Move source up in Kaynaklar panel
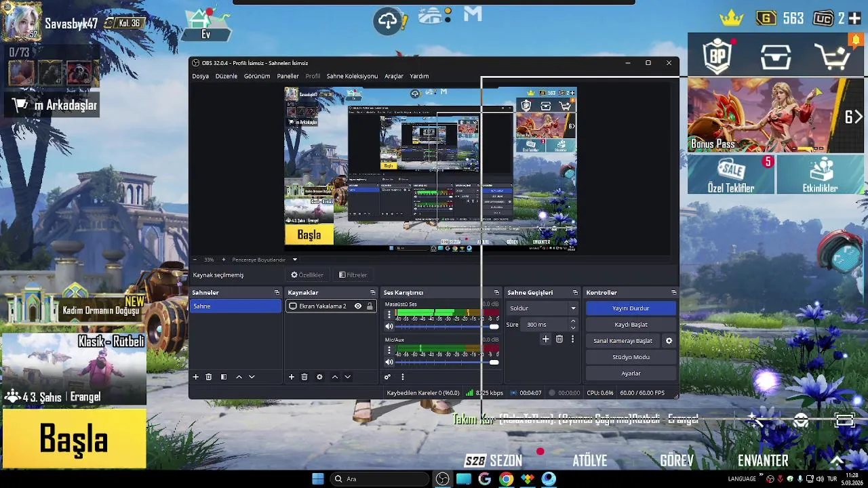Image resolution: width=868 pixels, height=488 pixels. click(334, 377)
